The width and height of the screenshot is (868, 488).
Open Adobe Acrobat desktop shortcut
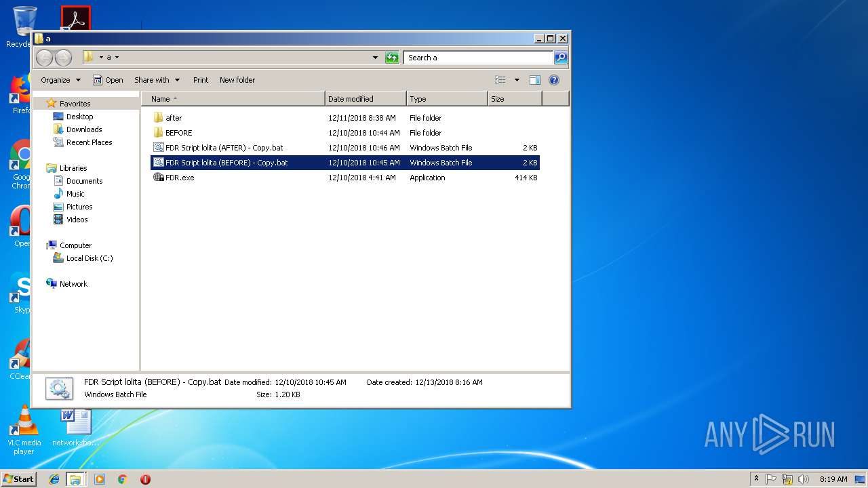click(x=76, y=18)
